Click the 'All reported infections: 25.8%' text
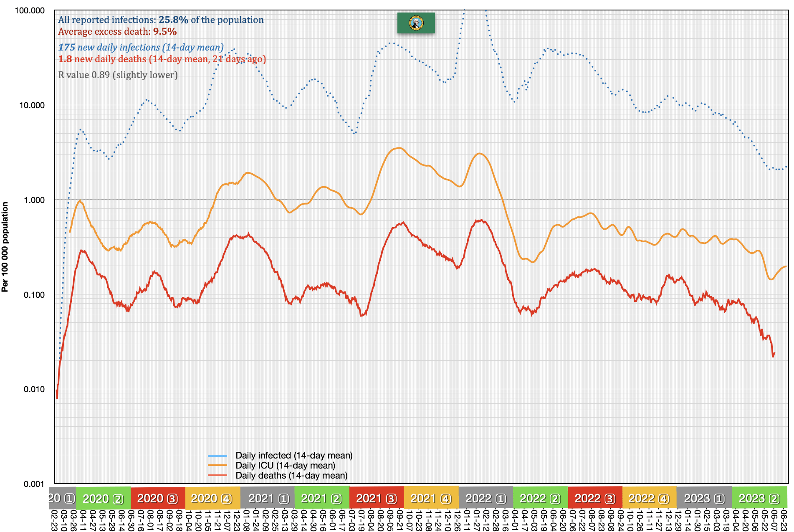The height and width of the screenshot is (532, 794). click(161, 20)
